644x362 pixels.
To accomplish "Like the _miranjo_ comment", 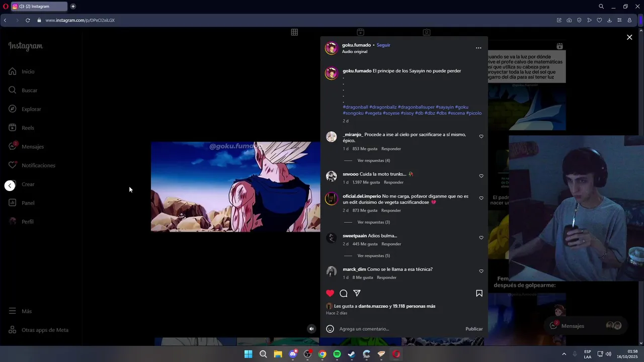I will point(481,136).
